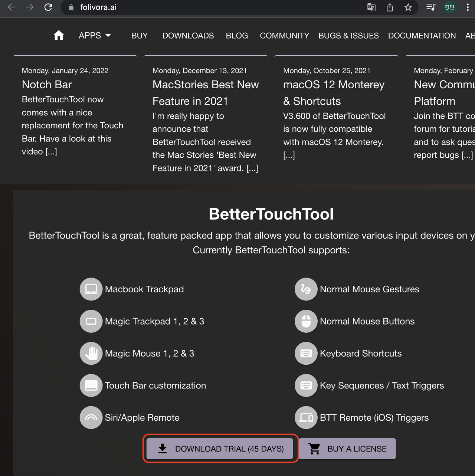Click the Magic Mouse hand icon
The height and width of the screenshot is (476, 475).
[x=91, y=353]
